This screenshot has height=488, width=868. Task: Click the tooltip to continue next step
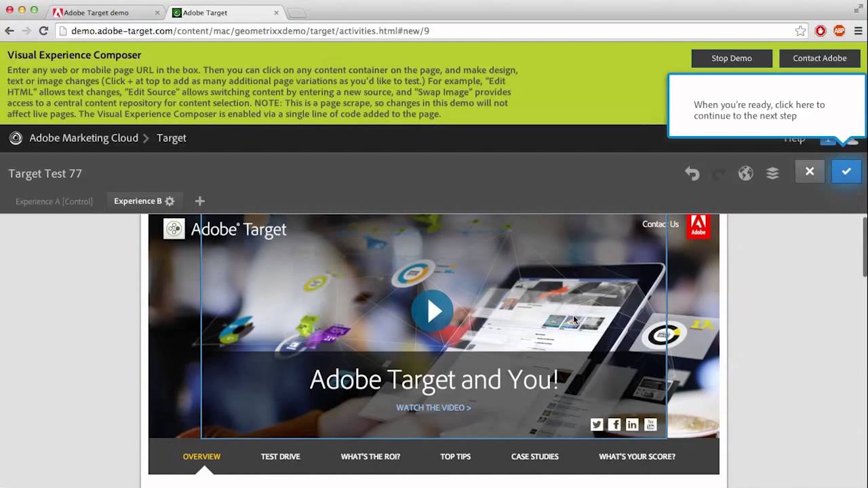(766, 106)
